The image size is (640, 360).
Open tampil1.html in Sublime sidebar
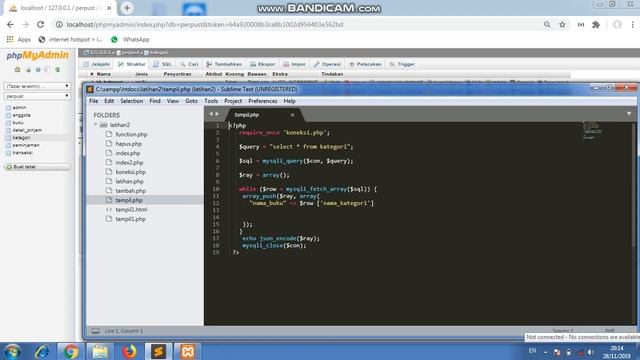click(131, 209)
